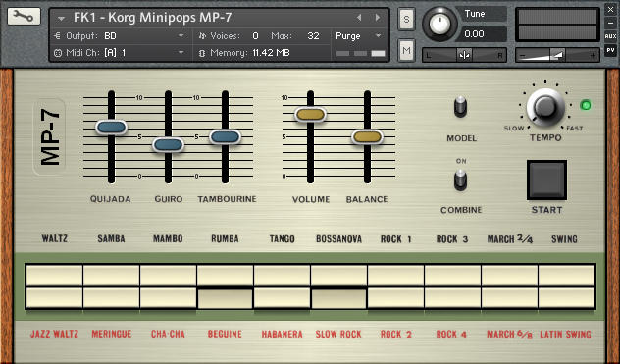Click the output level meter display
The height and width of the screenshot is (364, 620).
point(557,25)
